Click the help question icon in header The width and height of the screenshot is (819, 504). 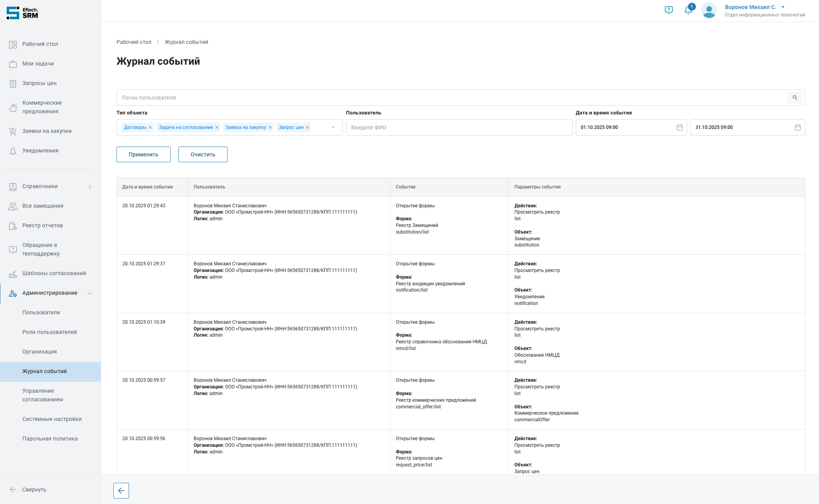[669, 10]
